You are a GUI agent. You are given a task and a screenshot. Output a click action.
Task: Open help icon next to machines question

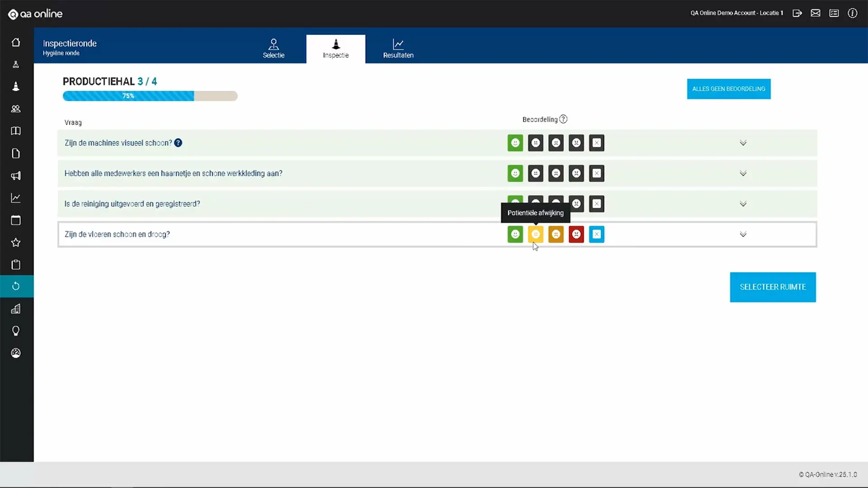point(178,143)
